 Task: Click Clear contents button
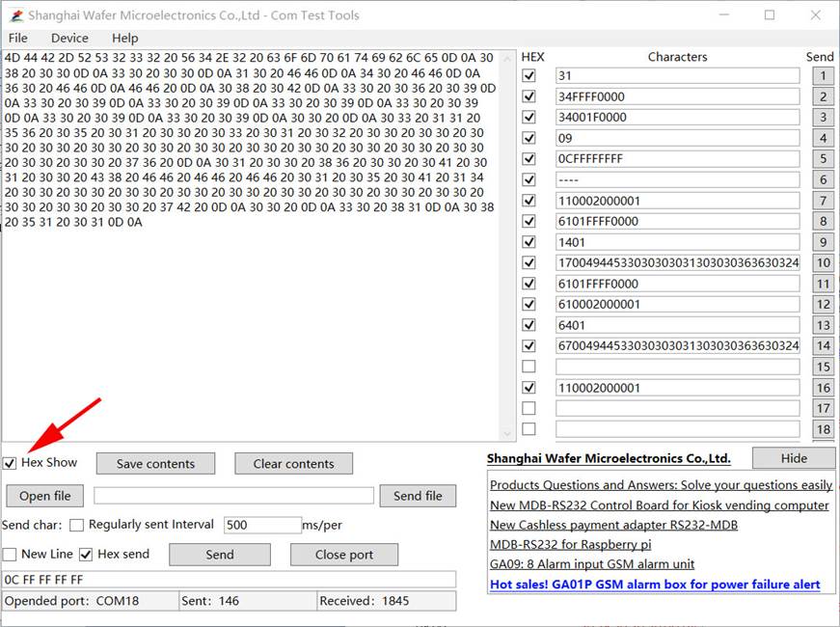(x=293, y=464)
